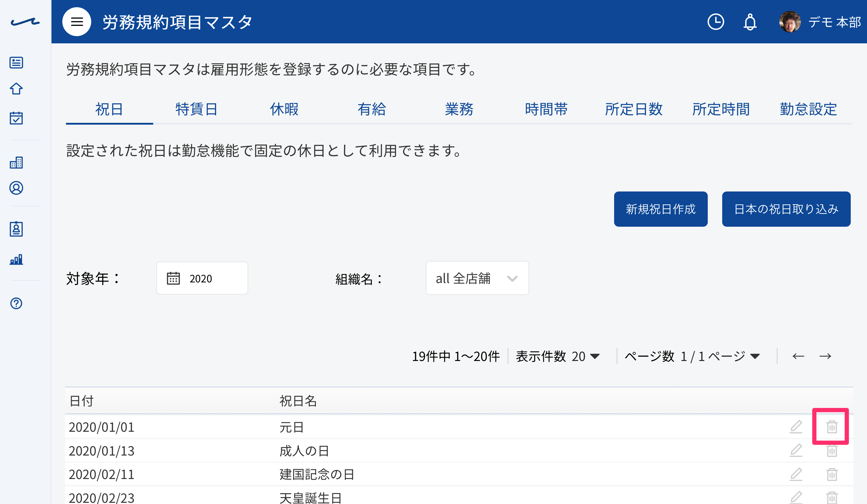This screenshot has width=867, height=504.
Task: Open the notifications bell
Action: click(750, 22)
